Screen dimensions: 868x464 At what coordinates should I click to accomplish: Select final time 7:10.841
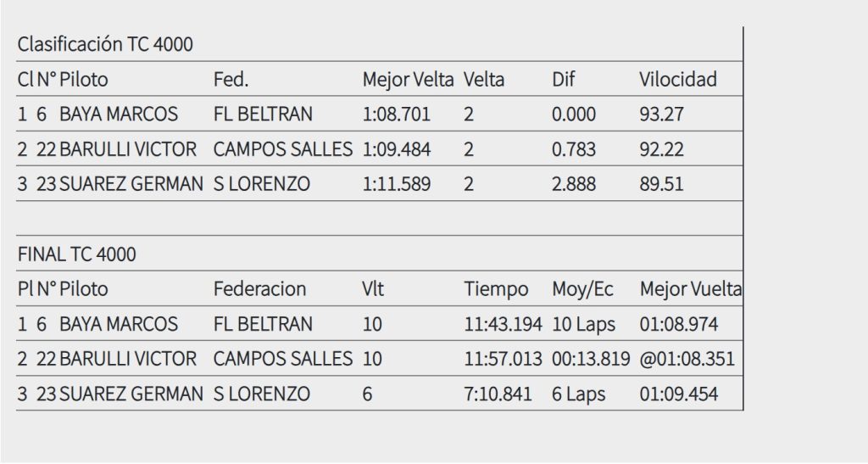pyautogui.click(x=498, y=394)
